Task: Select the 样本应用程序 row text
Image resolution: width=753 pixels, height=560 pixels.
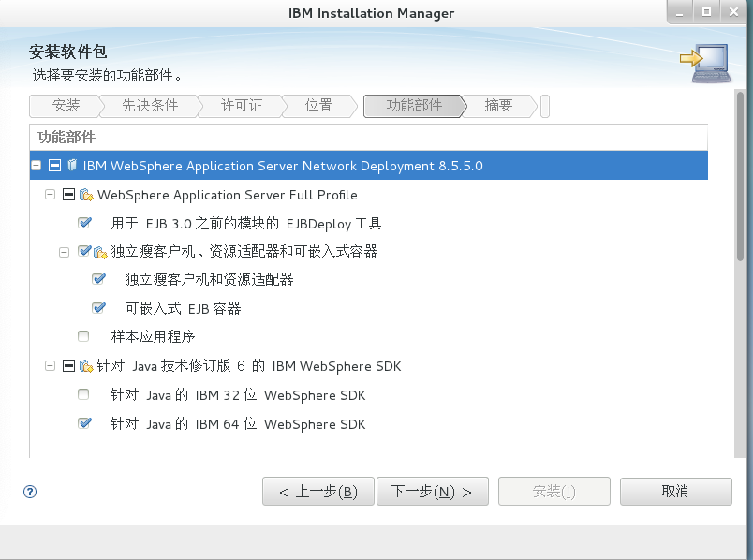Action: coord(154,337)
